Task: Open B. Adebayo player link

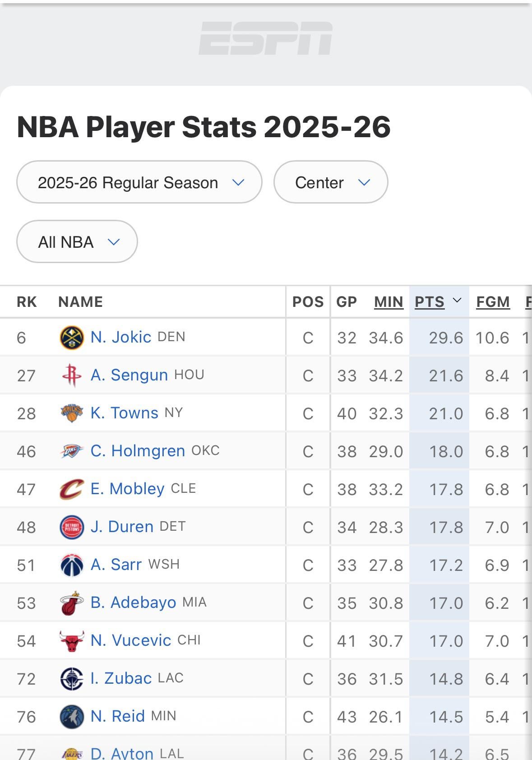Action: pyautogui.click(x=134, y=602)
